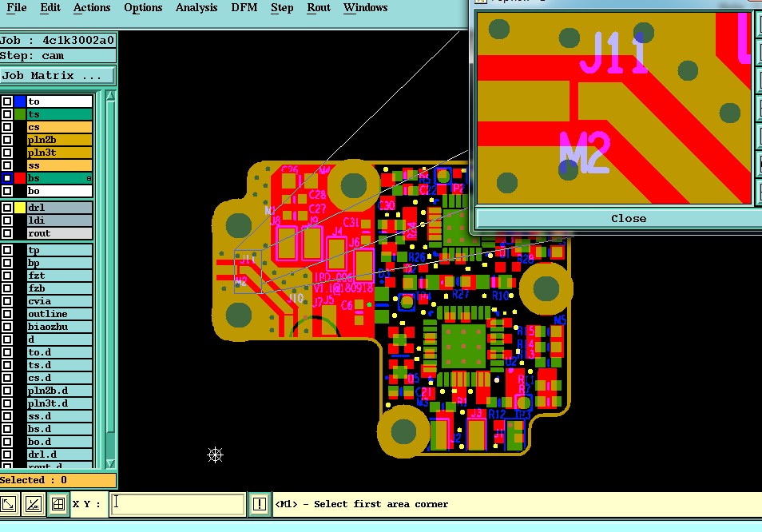Open the Windows menu
Image resolution: width=762 pixels, height=532 pixels.
pyautogui.click(x=366, y=8)
